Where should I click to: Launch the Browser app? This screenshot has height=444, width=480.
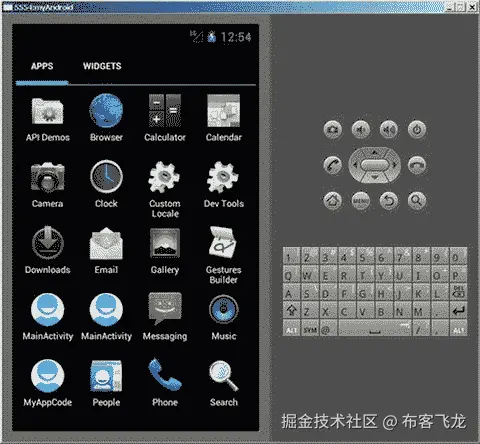(x=106, y=118)
